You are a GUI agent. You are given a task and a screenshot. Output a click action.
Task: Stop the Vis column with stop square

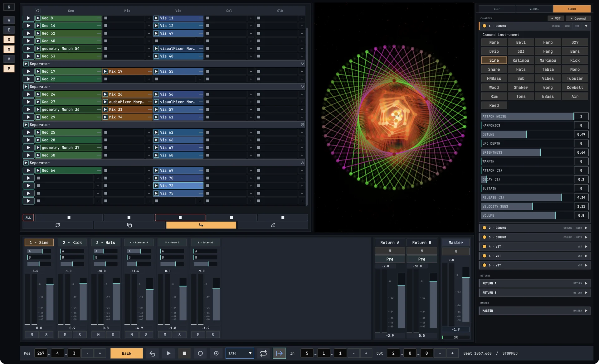pyautogui.click(x=180, y=218)
